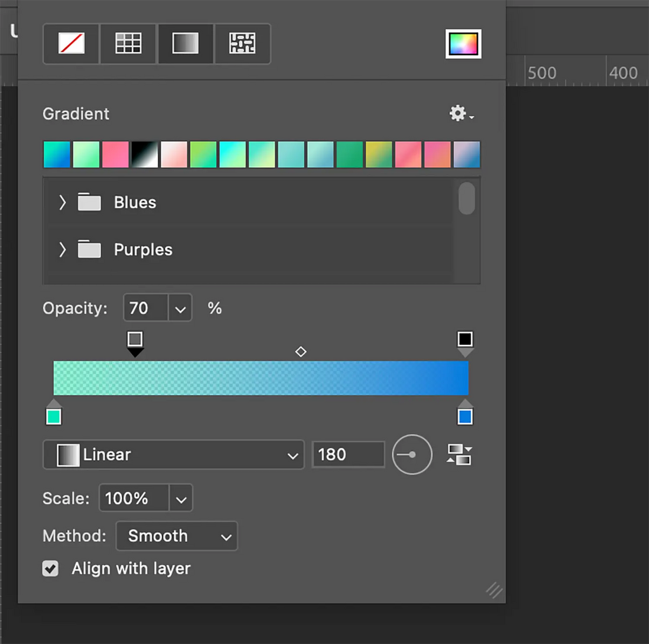
Task: Click the gradient preview bar
Action: pos(260,378)
